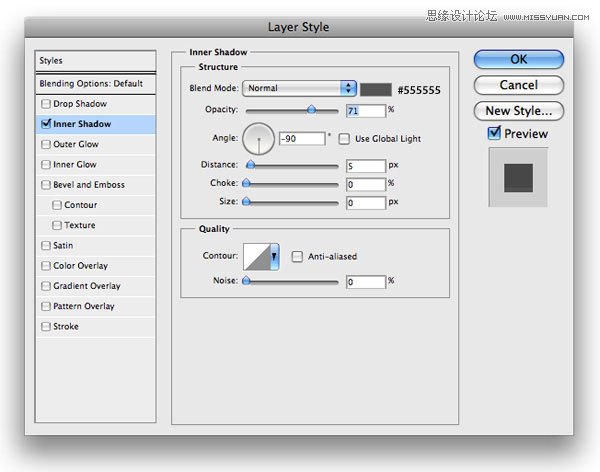This screenshot has height=472, width=600.
Task: Enable the Satin checkbox
Action: [x=46, y=245]
